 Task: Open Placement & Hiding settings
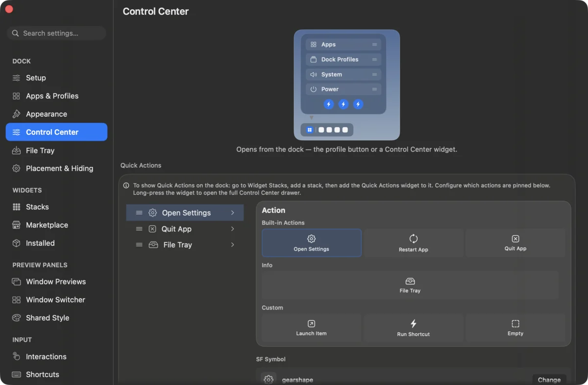tap(56, 168)
